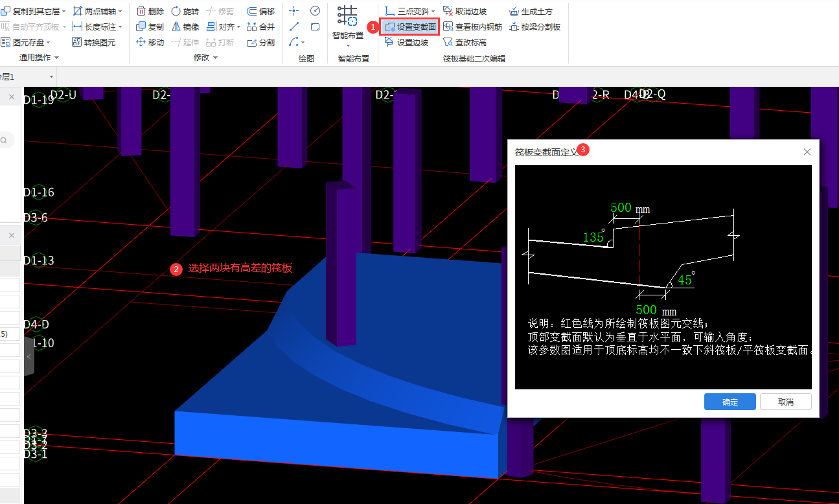Screen dimensions: 839x504
Task: Select the circle draw tool
Action: click(x=315, y=11)
